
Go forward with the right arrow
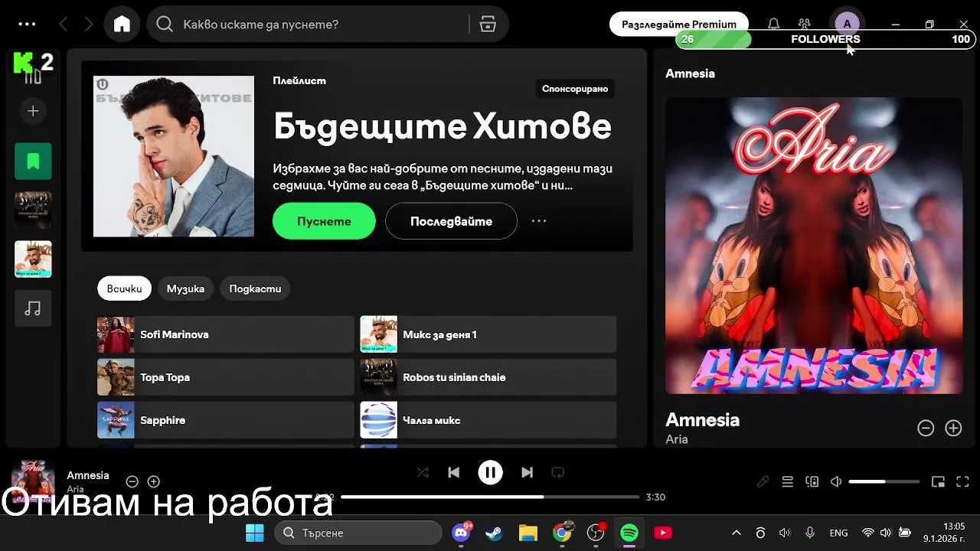coord(89,24)
